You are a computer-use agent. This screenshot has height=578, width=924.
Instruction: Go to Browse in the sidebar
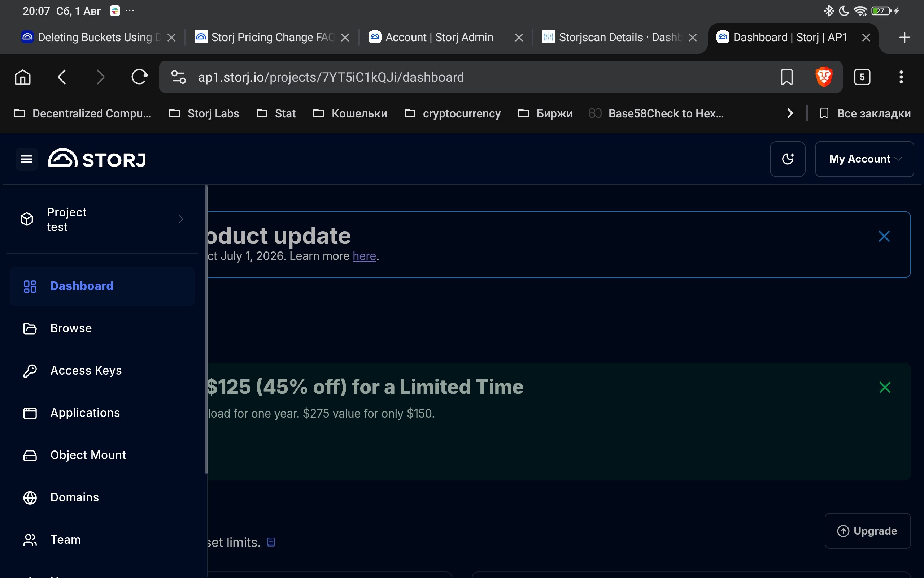[x=103, y=328]
